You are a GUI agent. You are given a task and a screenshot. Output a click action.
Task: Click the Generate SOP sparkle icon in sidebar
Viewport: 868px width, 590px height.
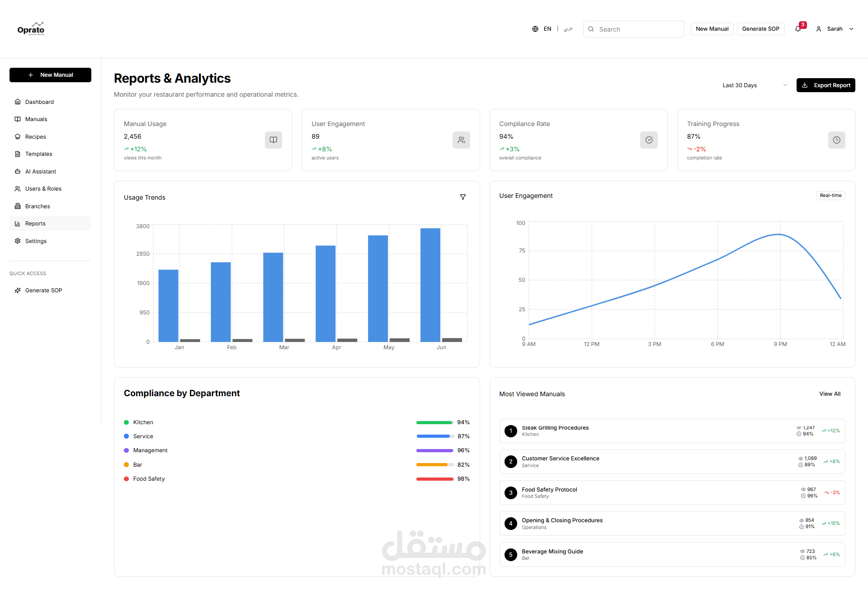[18, 290]
